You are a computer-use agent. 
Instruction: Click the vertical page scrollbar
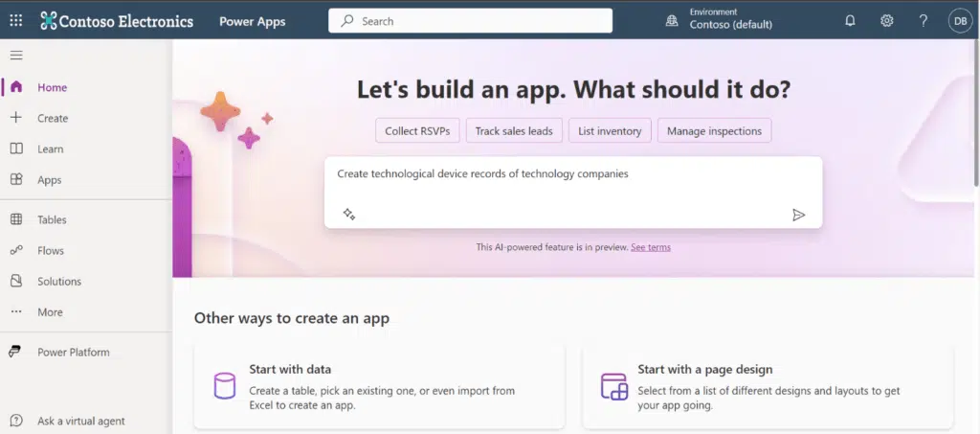(x=977, y=112)
